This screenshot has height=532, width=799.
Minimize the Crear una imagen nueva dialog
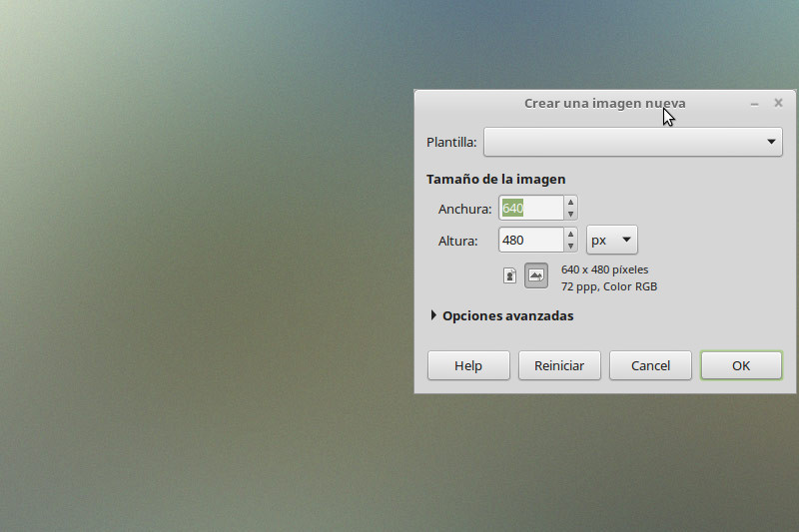click(x=755, y=104)
